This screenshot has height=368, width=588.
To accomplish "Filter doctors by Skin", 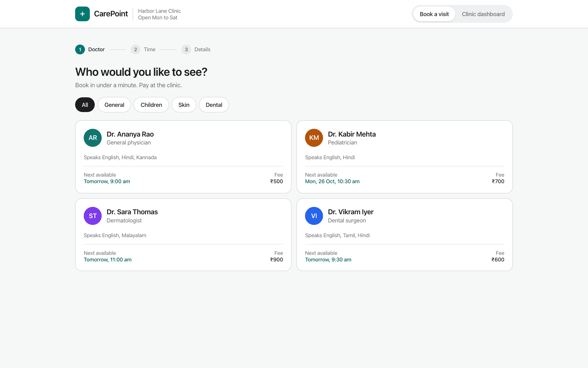I will click(184, 105).
